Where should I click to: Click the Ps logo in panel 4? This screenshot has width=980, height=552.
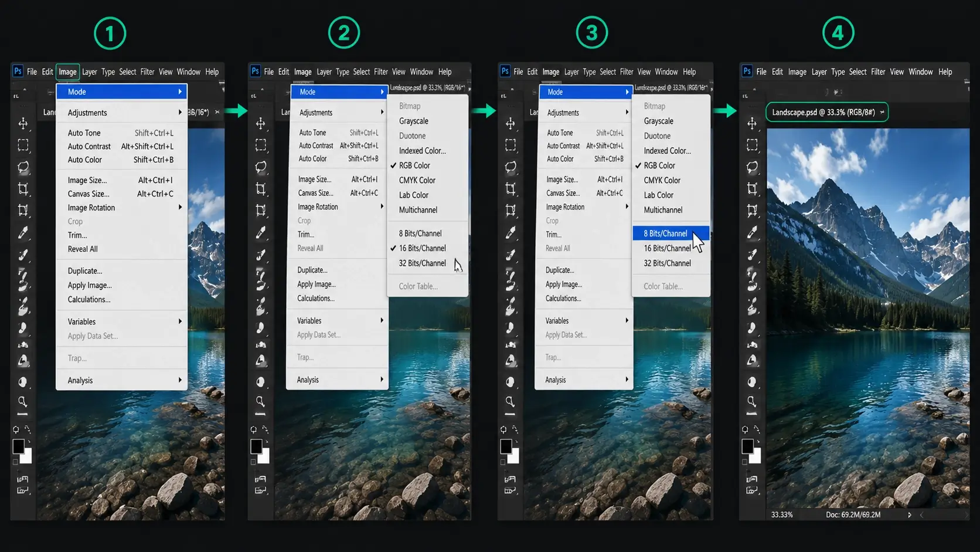click(x=747, y=71)
